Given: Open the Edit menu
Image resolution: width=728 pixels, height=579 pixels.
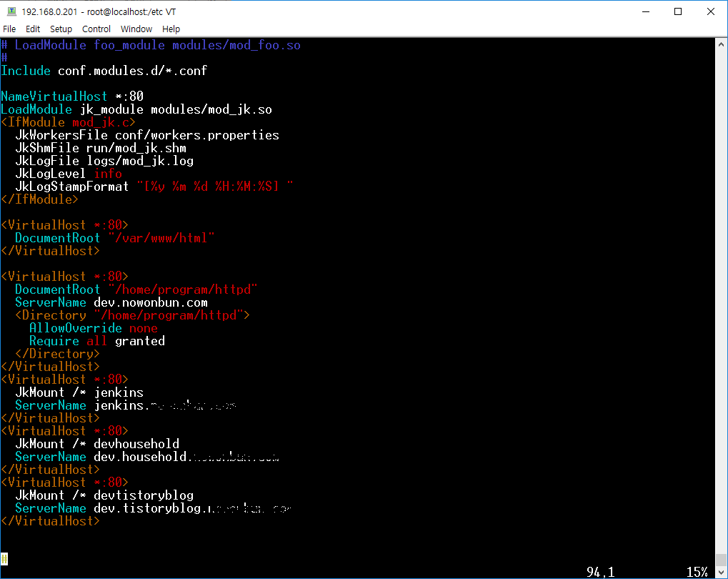Looking at the screenshot, I should pos(32,29).
